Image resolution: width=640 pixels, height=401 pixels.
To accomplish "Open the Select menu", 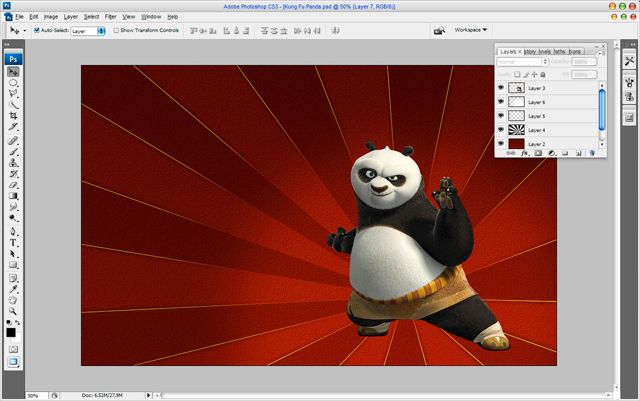I will click(x=91, y=17).
